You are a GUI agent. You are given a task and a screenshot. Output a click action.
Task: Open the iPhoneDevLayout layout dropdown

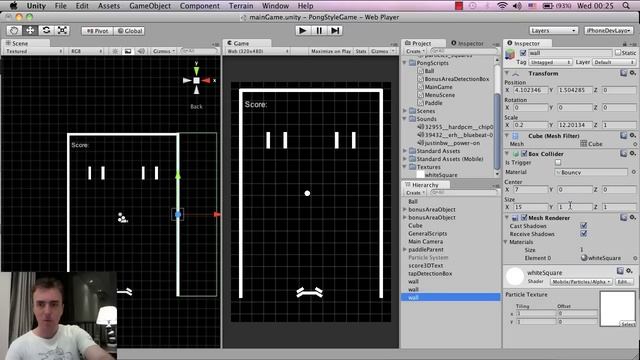pos(609,31)
